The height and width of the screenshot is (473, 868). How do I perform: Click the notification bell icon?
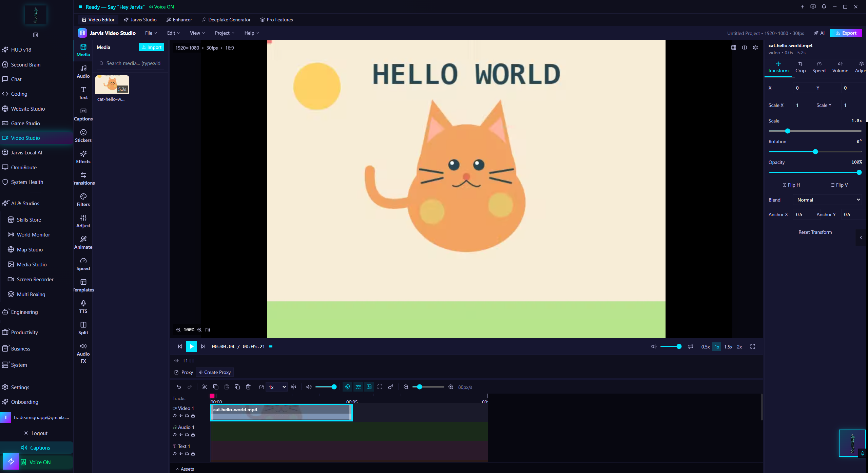coord(824,7)
